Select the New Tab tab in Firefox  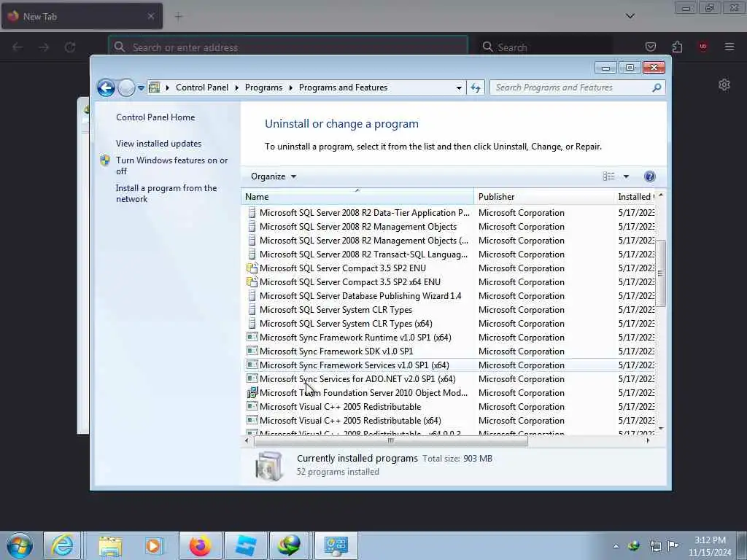point(82,16)
